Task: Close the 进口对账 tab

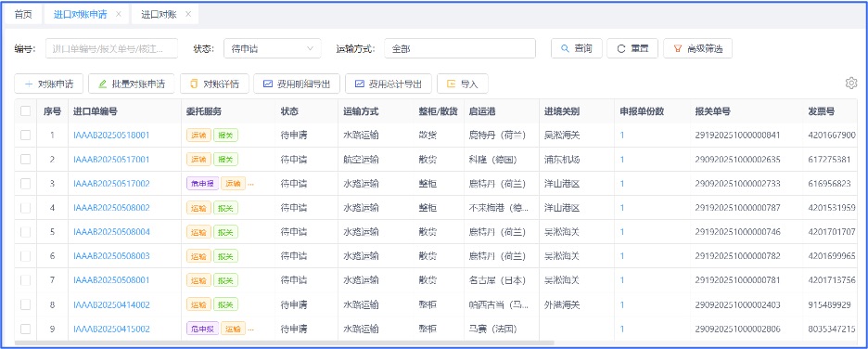Action: (x=187, y=15)
